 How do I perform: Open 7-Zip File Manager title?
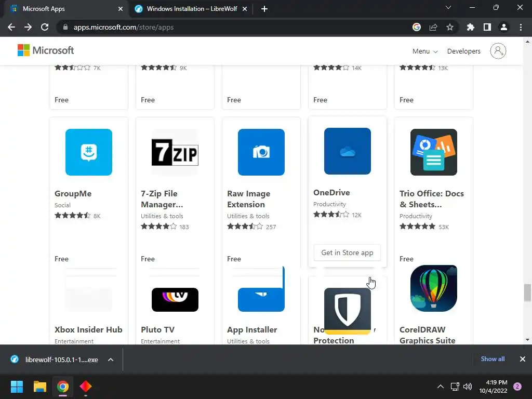[x=162, y=199]
